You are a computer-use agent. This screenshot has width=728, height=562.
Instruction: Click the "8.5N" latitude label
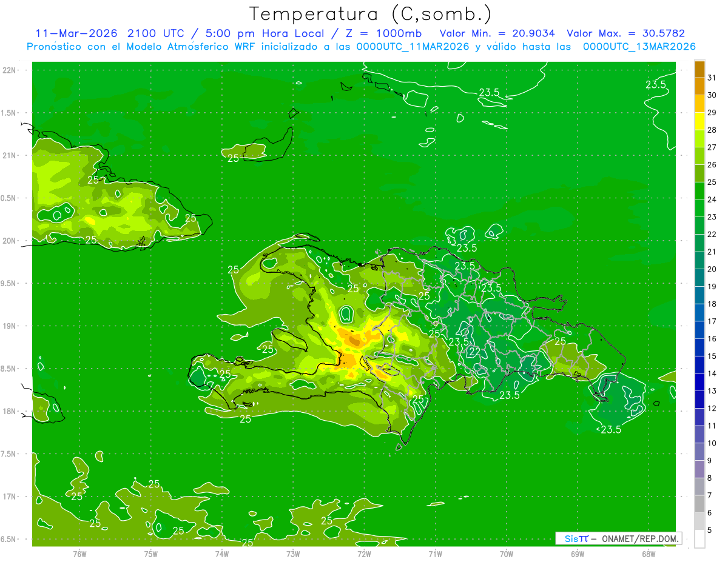pyautogui.click(x=9, y=369)
